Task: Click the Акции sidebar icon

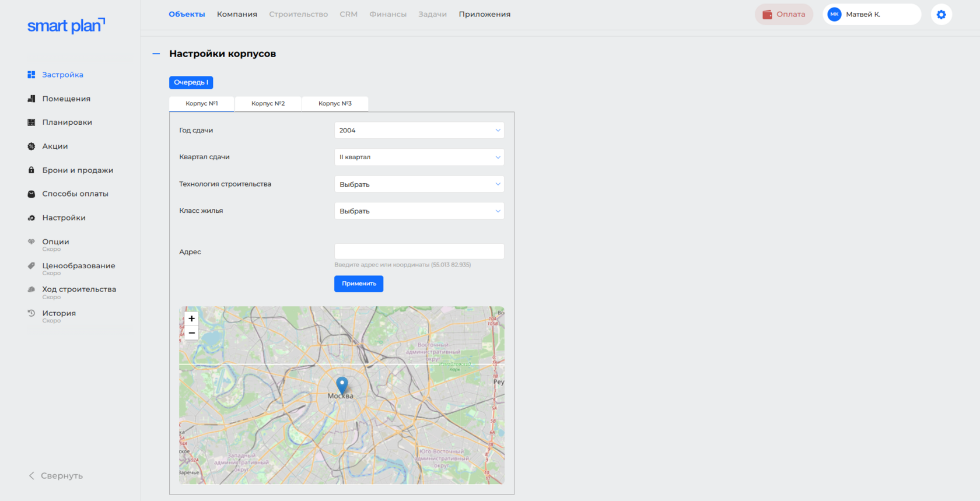Action: 32,146
